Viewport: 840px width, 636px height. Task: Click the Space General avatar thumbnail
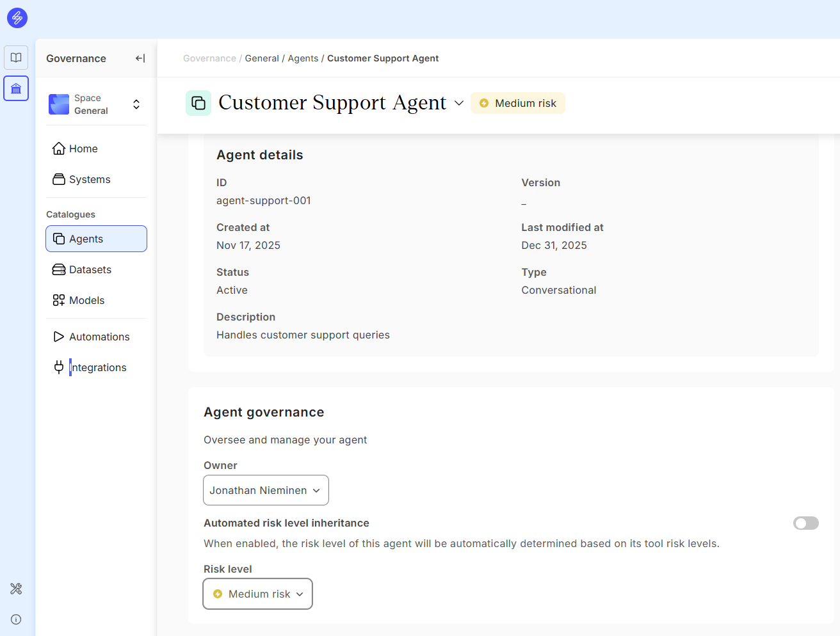coord(59,104)
